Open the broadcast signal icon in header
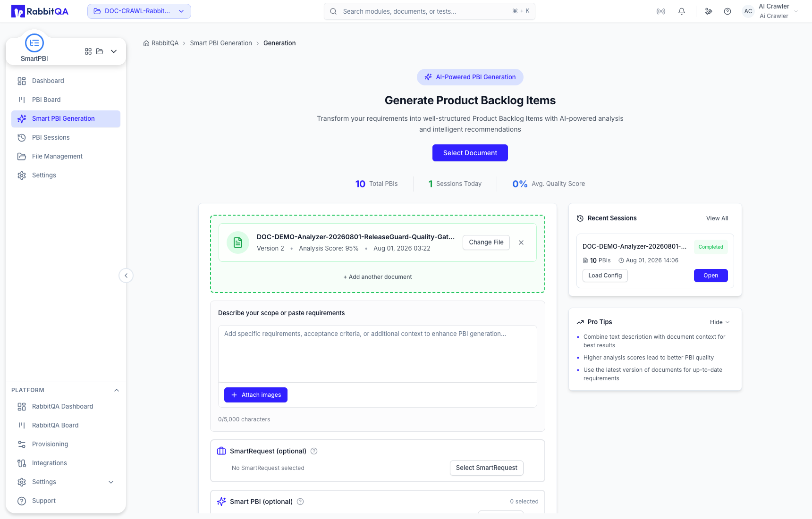The image size is (812, 519). 661,11
